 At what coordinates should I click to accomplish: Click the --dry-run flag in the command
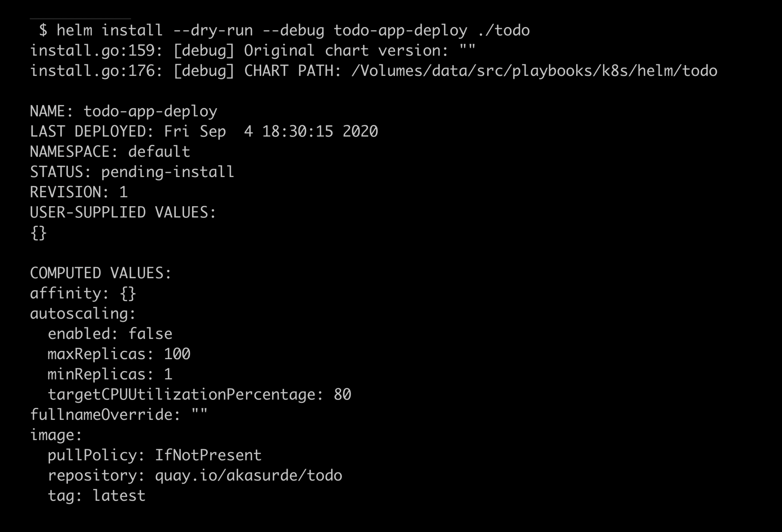click(x=213, y=31)
